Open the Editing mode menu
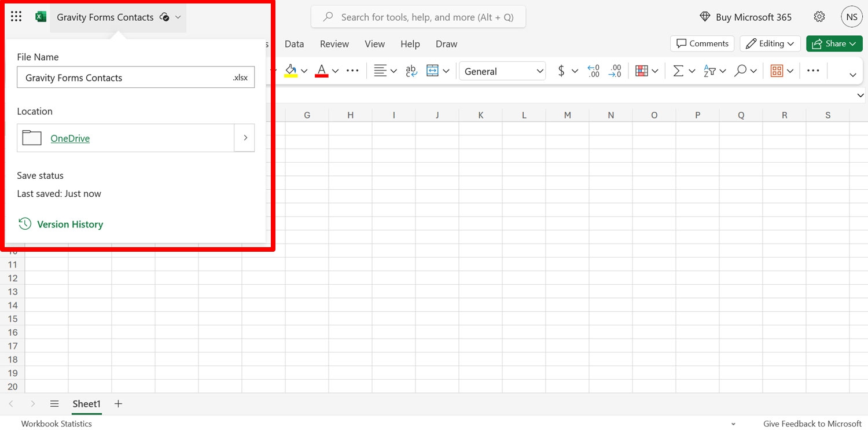The height and width of the screenshot is (430, 868). (x=770, y=43)
